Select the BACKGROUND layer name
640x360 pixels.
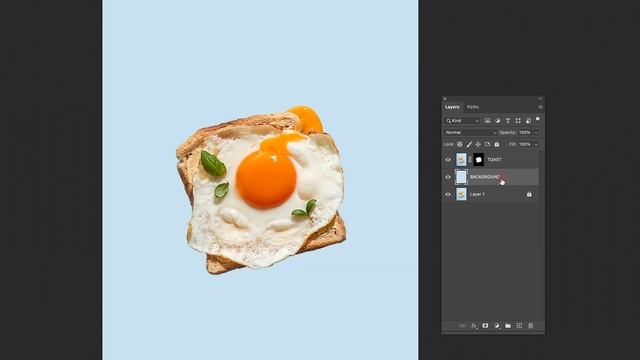485,177
